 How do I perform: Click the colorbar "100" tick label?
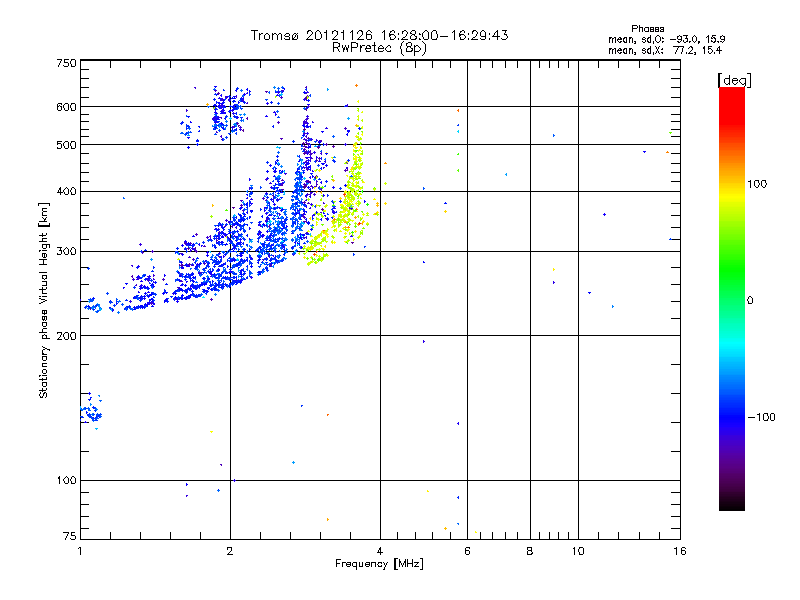pos(757,184)
